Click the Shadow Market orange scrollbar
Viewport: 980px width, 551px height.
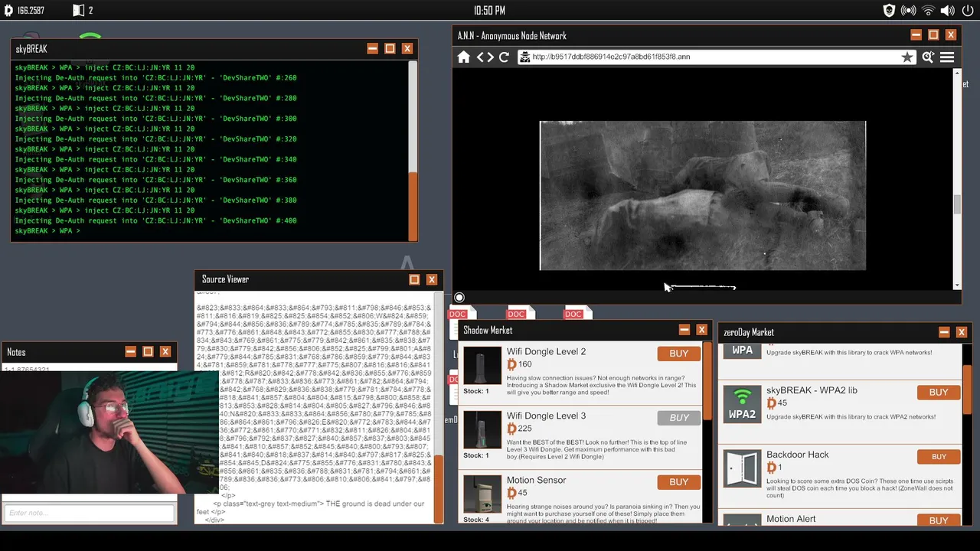click(x=709, y=383)
